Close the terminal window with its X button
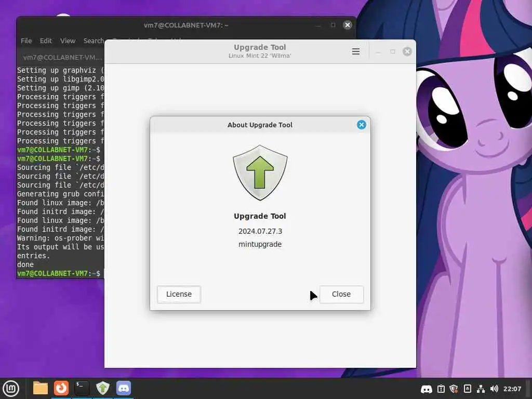The image size is (532, 399). tap(348, 25)
